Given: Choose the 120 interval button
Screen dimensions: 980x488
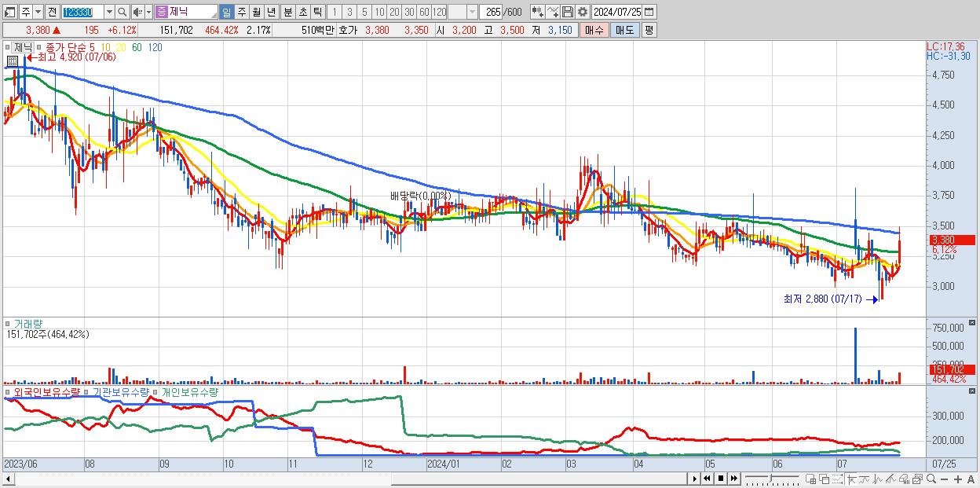Looking at the screenshot, I should pos(440,12).
